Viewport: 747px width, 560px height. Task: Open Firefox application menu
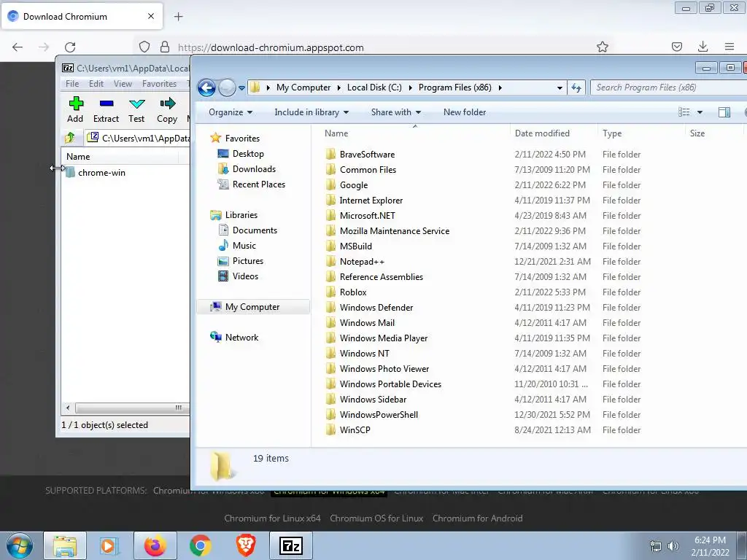click(x=729, y=47)
